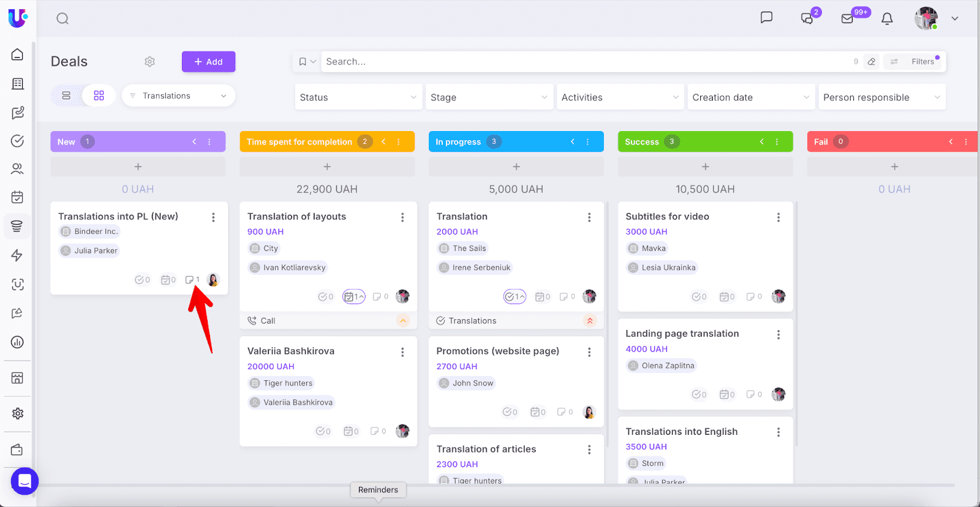Click the Add deal button

[x=208, y=62]
